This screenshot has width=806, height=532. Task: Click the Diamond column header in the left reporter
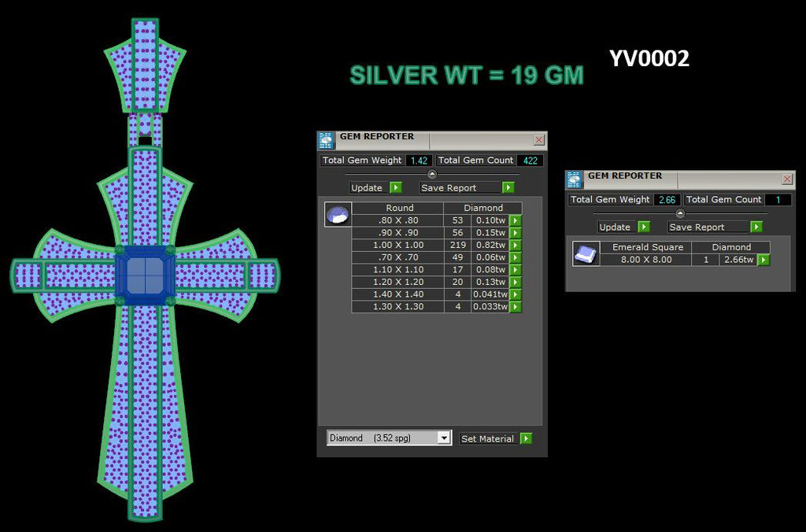pyautogui.click(x=483, y=208)
